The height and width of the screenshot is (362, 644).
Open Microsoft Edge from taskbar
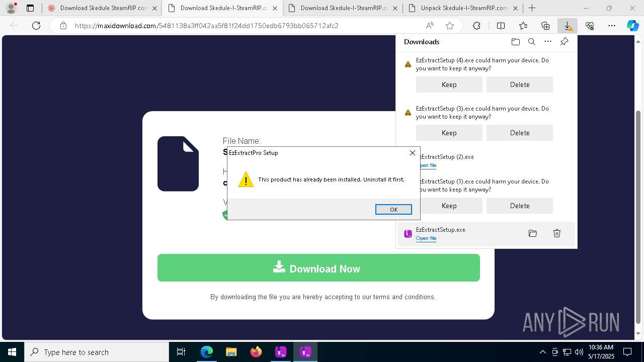click(x=206, y=352)
